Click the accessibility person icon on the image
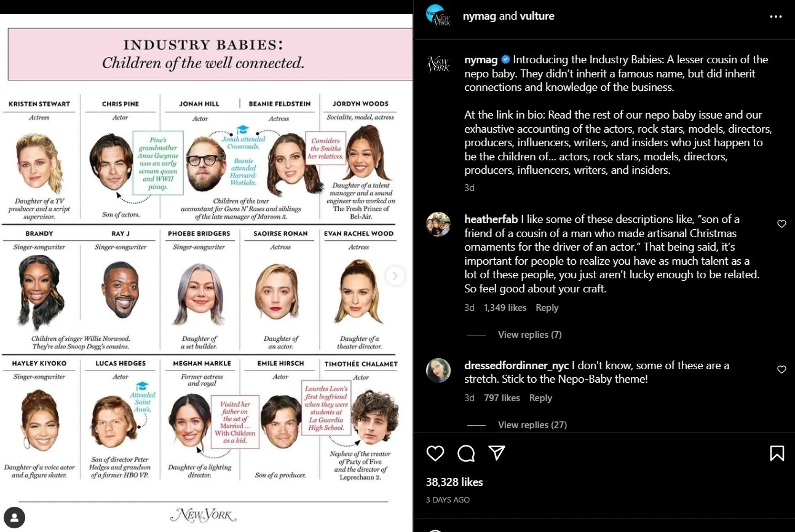 14,517
